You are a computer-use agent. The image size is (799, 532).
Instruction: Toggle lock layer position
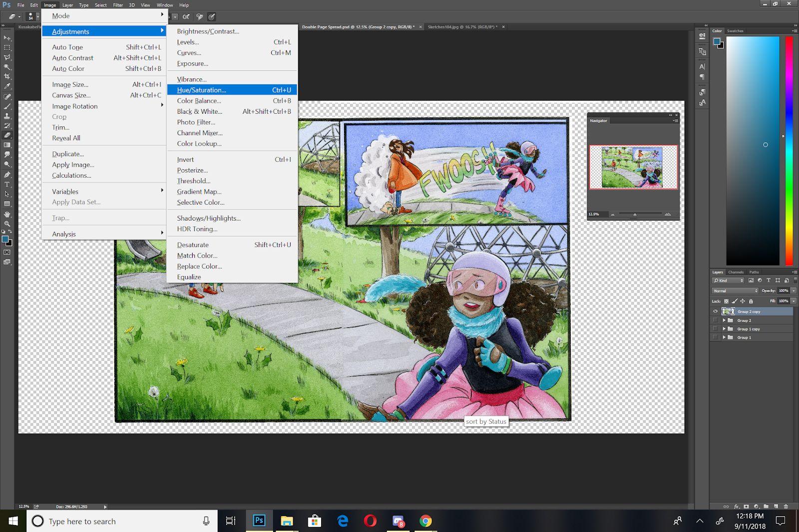tap(743, 301)
